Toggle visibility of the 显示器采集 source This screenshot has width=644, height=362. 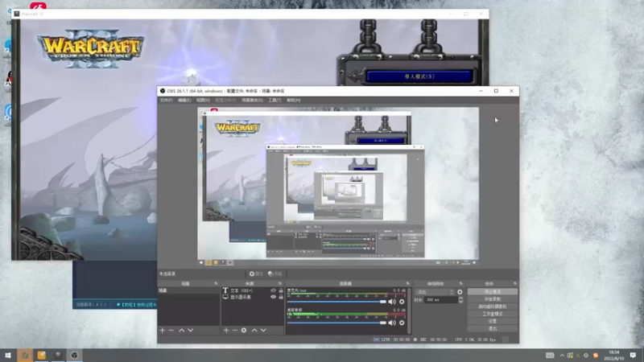point(273,297)
